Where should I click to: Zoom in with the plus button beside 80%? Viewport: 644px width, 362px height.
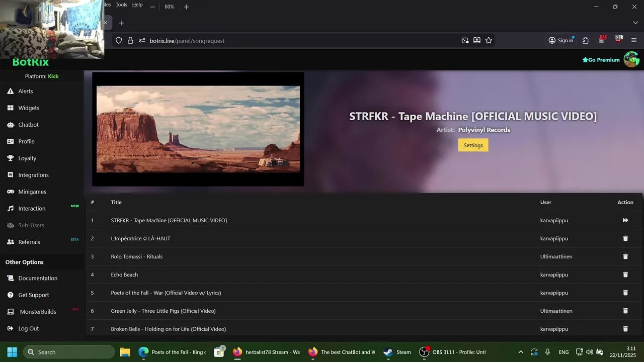coord(186,7)
